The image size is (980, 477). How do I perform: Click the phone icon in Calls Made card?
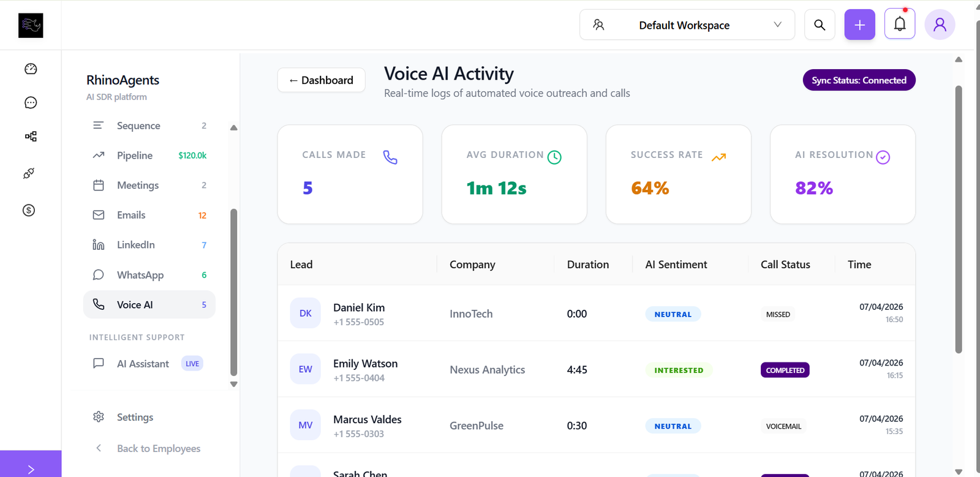[x=390, y=157]
